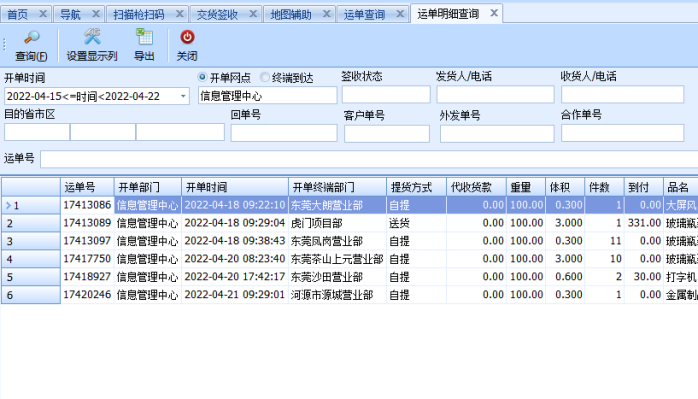Click the 客户单号 input field

387,134
